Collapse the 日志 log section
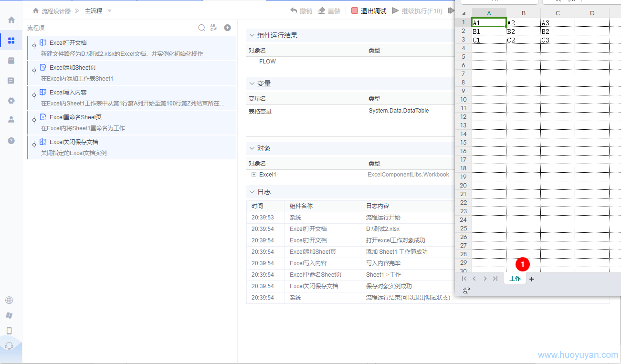The image size is (621, 364). click(x=252, y=192)
